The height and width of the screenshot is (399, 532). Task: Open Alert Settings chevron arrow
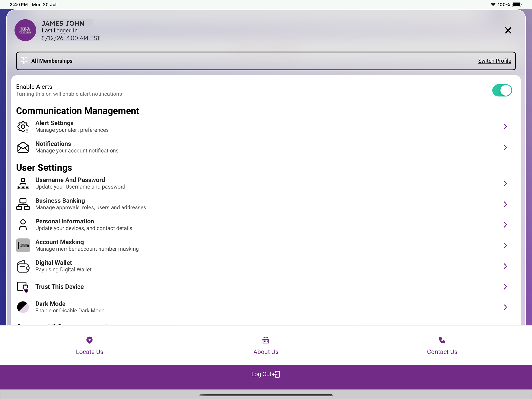(x=505, y=127)
